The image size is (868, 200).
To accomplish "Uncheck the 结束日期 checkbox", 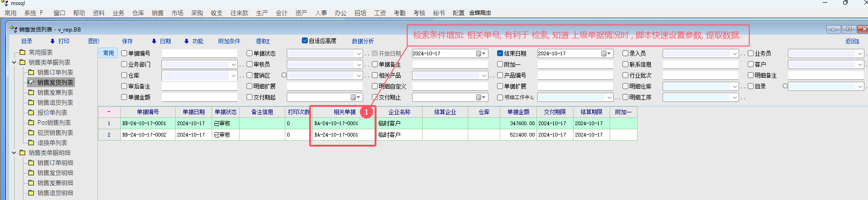I will [x=500, y=53].
